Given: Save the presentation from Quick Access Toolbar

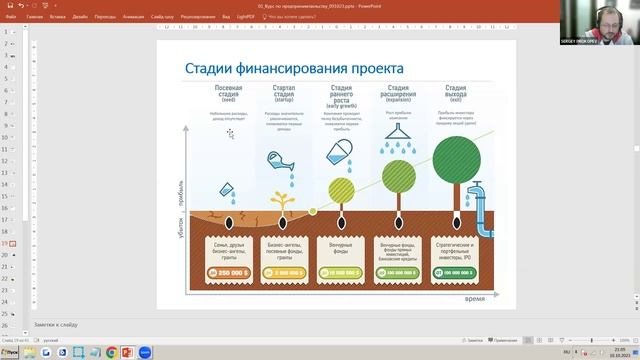Looking at the screenshot, I should [x=10, y=6].
